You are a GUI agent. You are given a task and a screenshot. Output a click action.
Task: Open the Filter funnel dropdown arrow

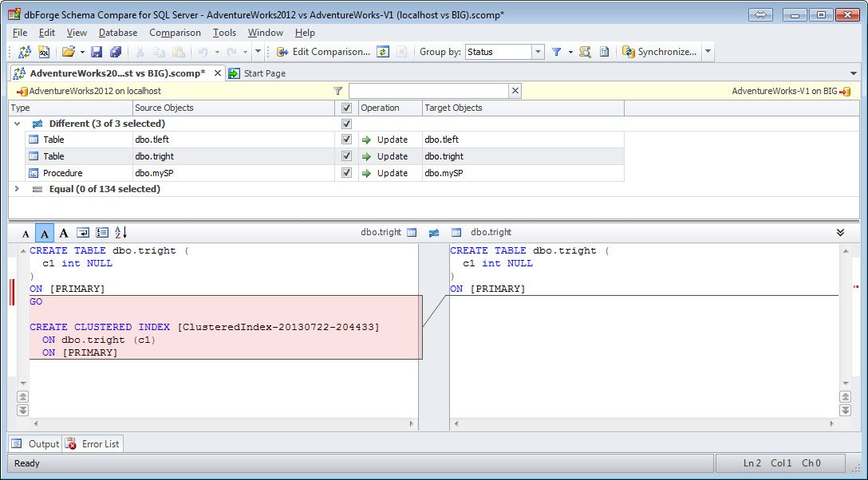click(570, 52)
